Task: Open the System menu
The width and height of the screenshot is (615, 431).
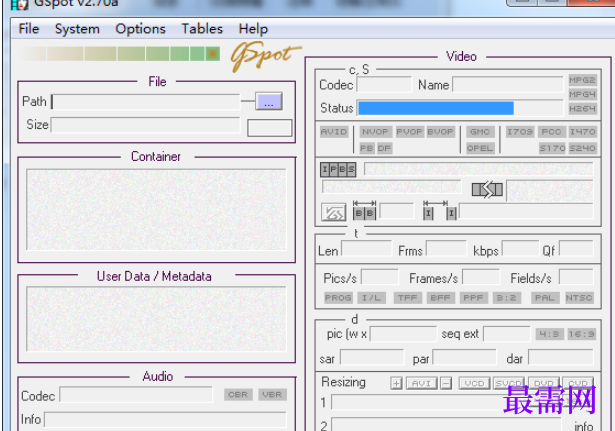Action: tap(77, 29)
